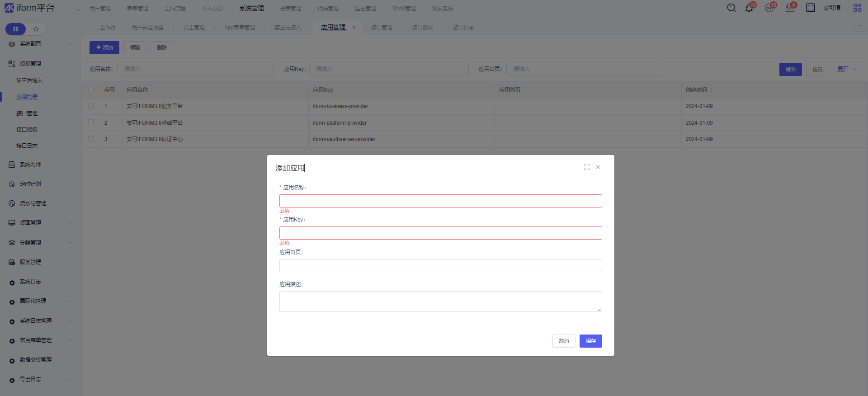The image size is (868, 396).
Task: Switch to the 接口管理 tab
Action: (382, 28)
